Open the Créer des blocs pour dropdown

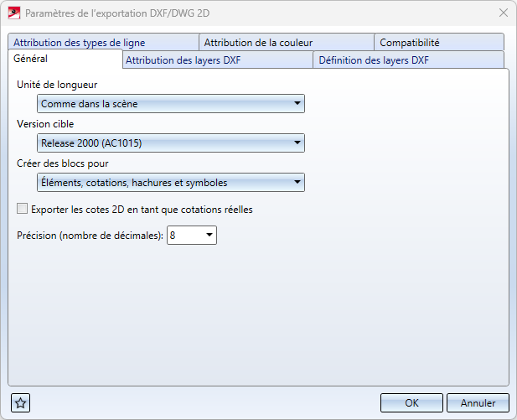pos(297,183)
